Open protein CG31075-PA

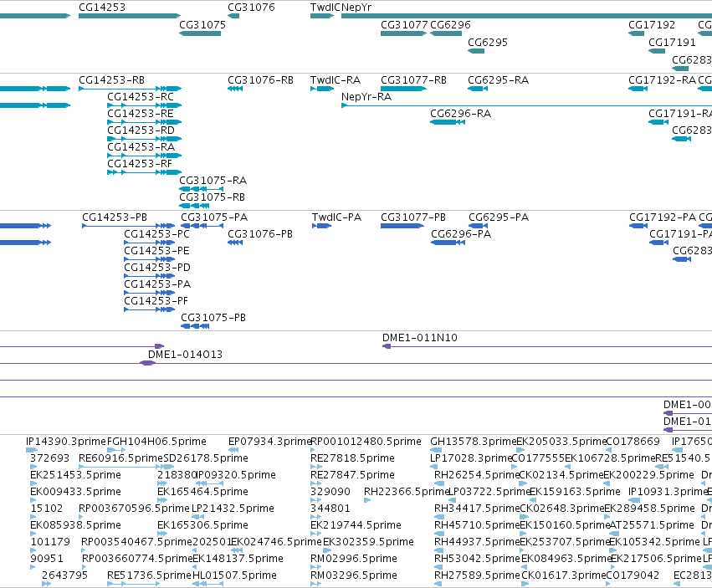pyautogui.click(x=214, y=217)
